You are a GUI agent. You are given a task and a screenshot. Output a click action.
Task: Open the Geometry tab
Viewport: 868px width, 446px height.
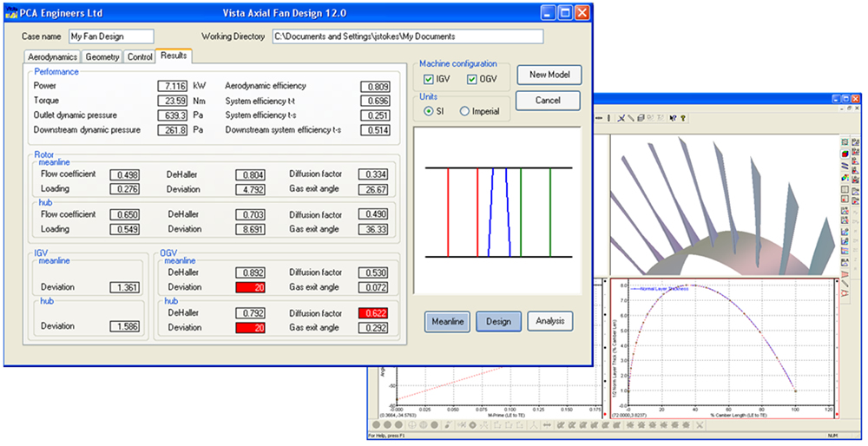[x=102, y=57]
